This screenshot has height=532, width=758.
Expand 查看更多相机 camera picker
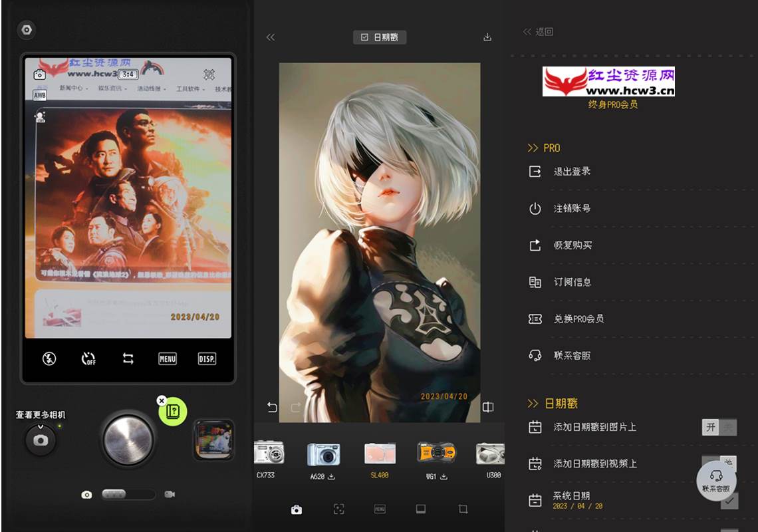click(x=41, y=439)
